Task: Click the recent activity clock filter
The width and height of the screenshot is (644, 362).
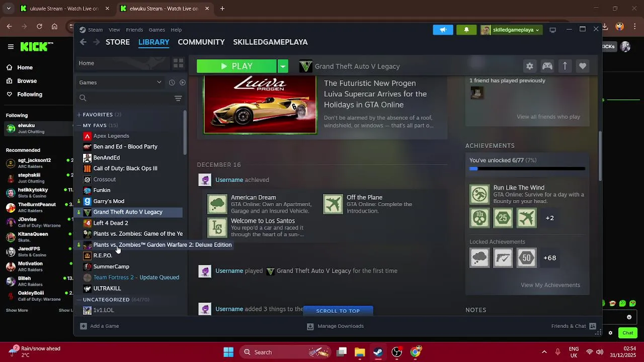Action: [x=172, y=82]
